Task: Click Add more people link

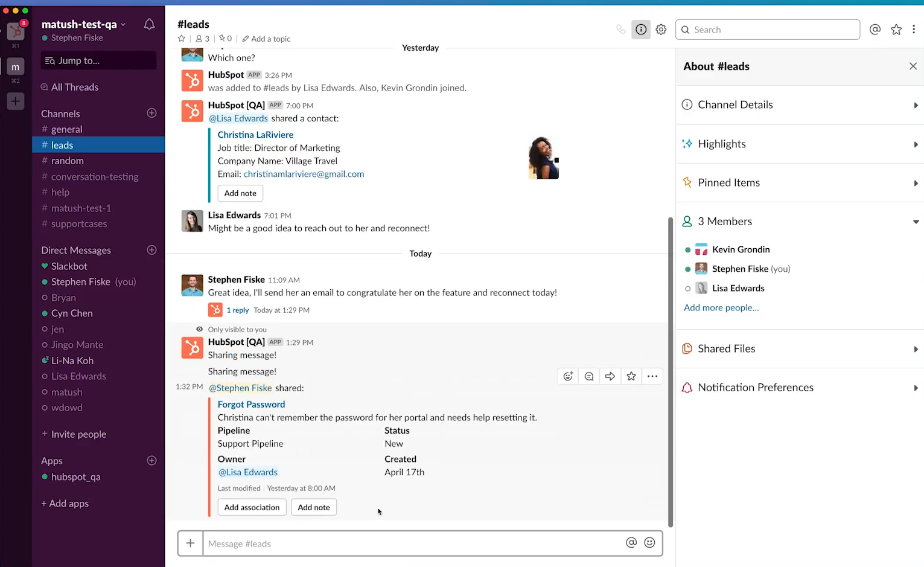Action: [721, 307]
